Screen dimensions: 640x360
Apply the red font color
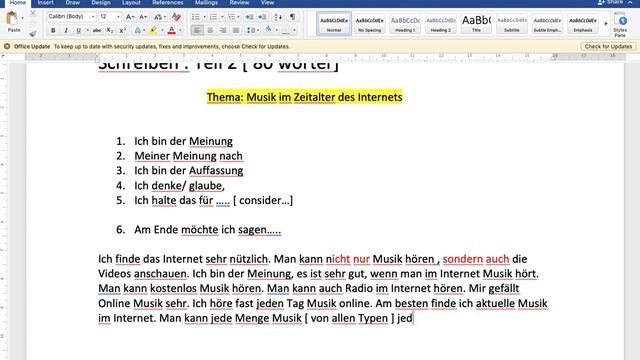coord(172,30)
